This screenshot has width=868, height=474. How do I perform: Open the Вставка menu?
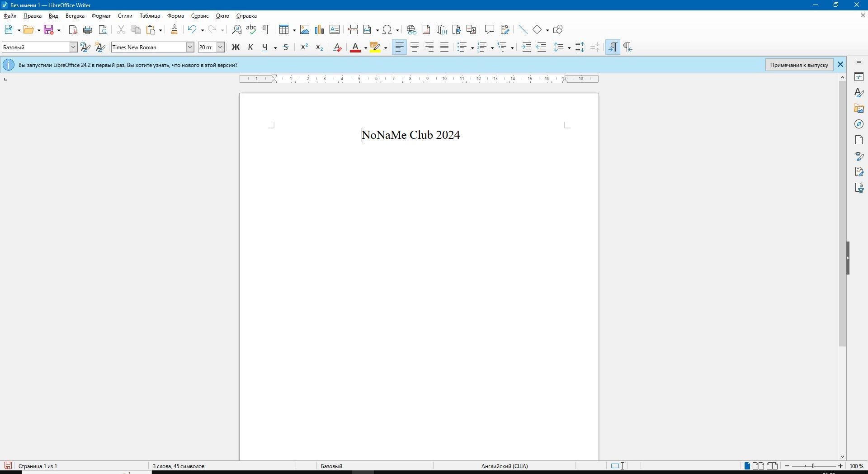[x=75, y=16]
